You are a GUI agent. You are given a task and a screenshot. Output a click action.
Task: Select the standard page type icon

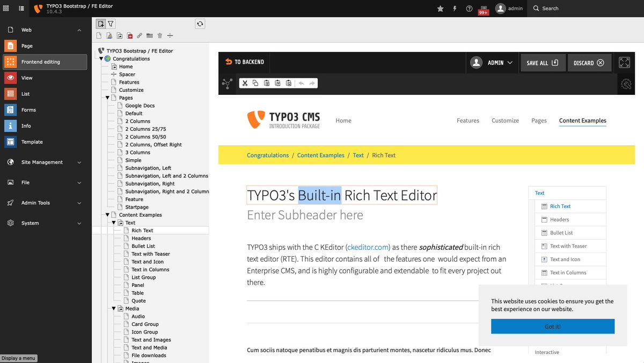[99, 36]
